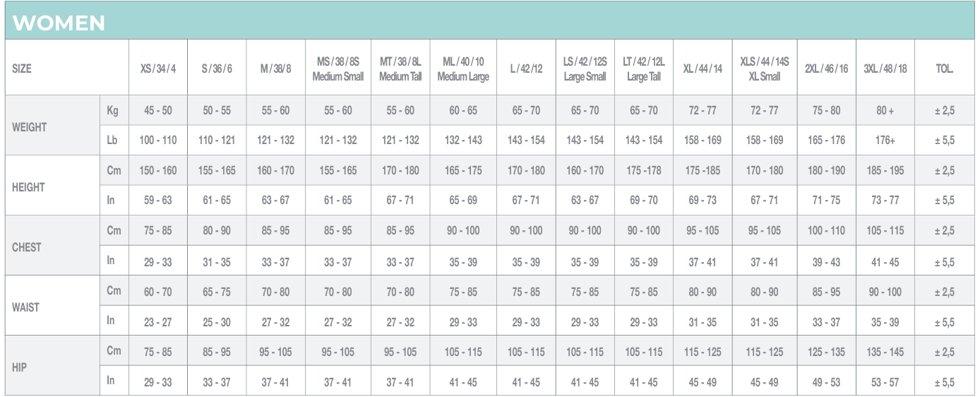This screenshot has width=980, height=397.
Task: Click the Lb unit label under Weight
Action: 112,140
